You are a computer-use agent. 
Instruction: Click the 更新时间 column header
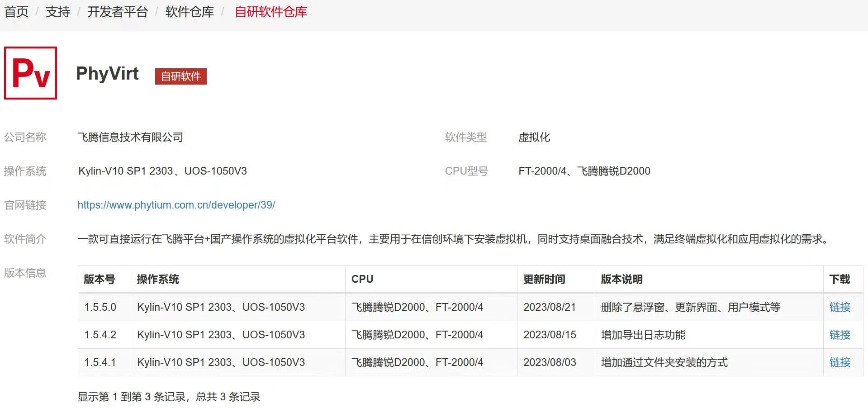pos(556,279)
